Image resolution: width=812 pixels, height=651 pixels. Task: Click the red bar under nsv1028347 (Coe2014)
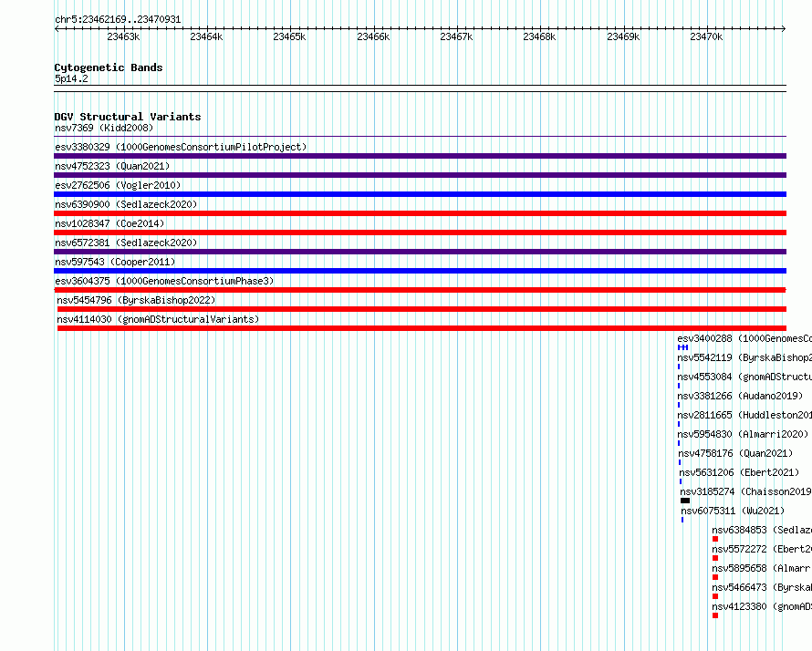pyautogui.click(x=420, y=232)
